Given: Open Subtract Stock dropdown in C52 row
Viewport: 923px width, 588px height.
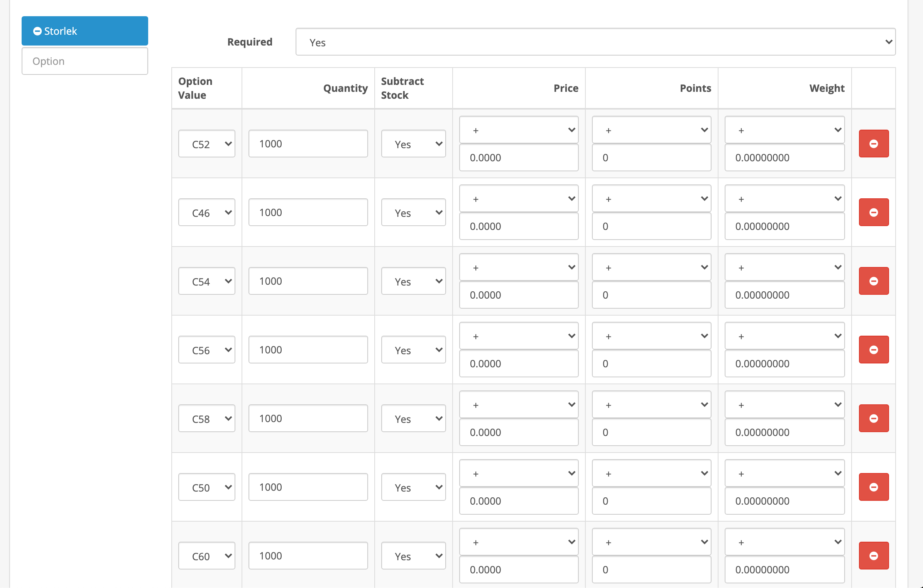Looking at the screenshot, I should point(414,144).
